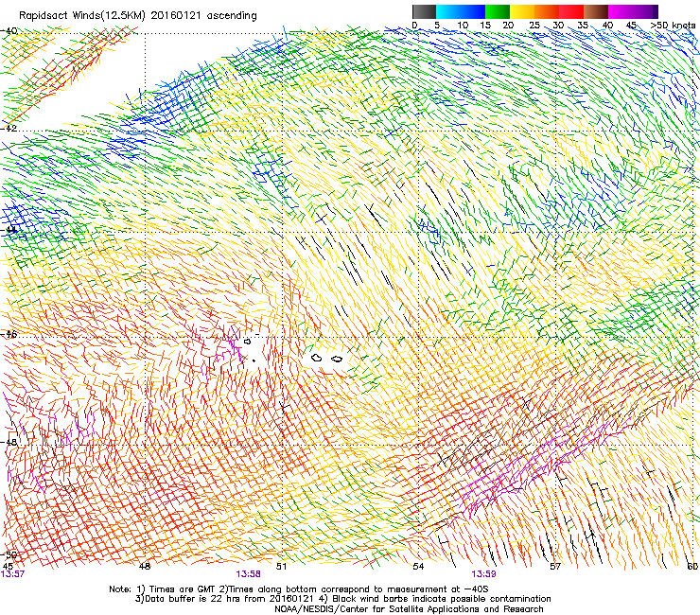Click the '-40' latitude label

[9, 31]
